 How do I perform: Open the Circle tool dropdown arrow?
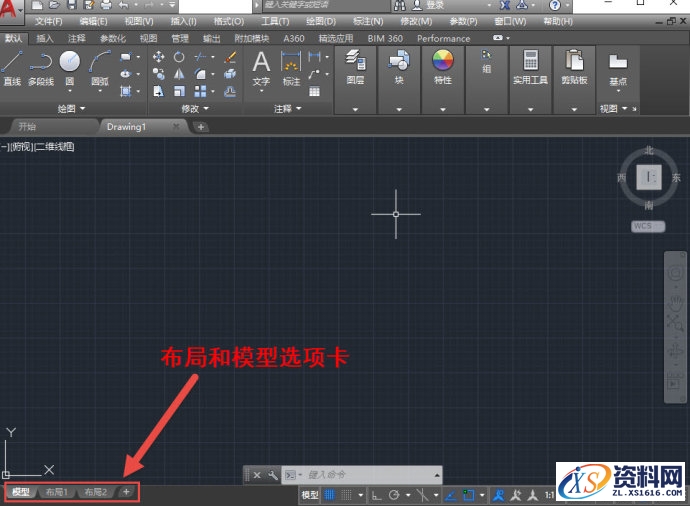click(70, 91)
